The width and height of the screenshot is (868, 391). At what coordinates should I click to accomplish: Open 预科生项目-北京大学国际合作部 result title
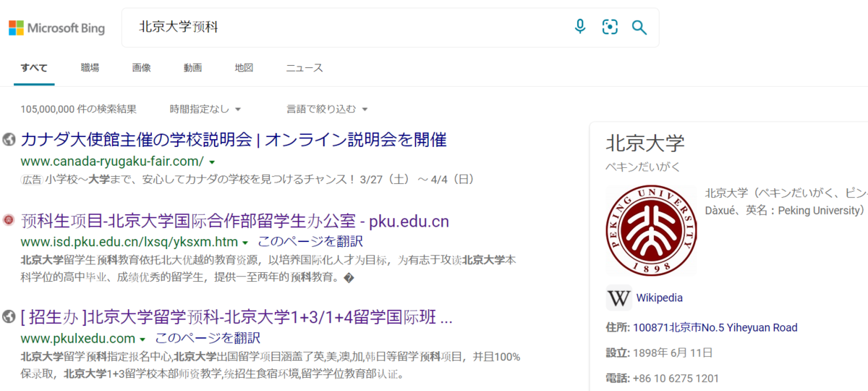(x=235, y=221)
